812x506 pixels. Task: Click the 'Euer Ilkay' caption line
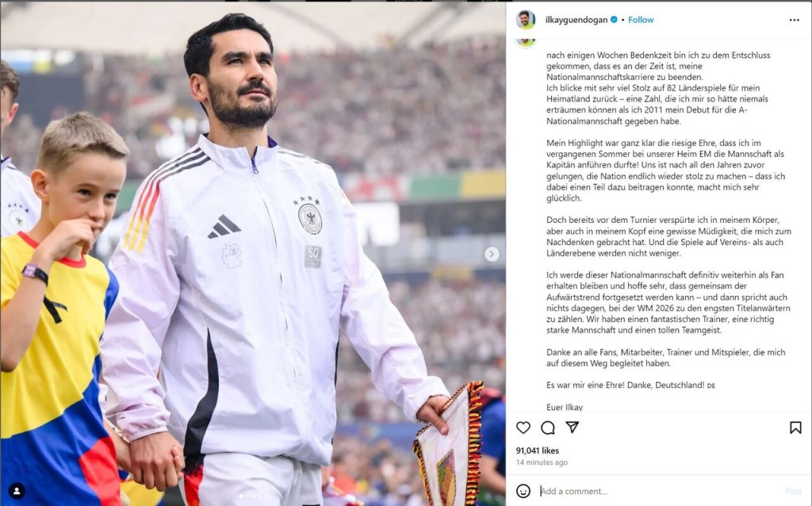coord(565,407)
